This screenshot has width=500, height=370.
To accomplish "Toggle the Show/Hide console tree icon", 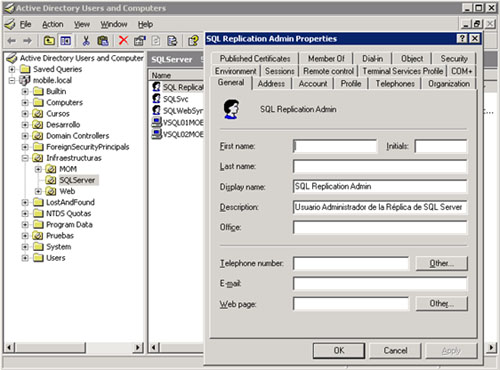I will tap(65, 41).
